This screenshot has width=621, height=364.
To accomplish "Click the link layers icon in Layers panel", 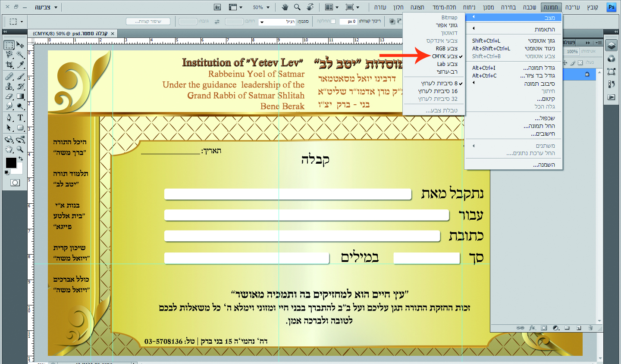I will coord(521,328).
